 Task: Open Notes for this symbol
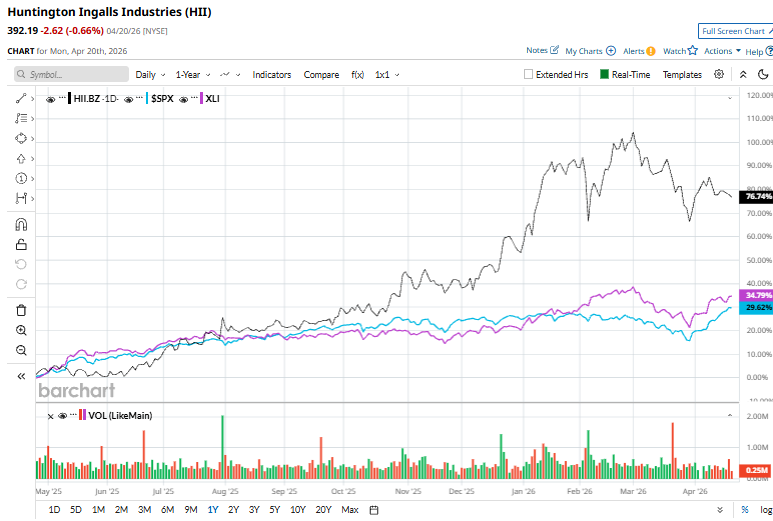tap(542, 50)
